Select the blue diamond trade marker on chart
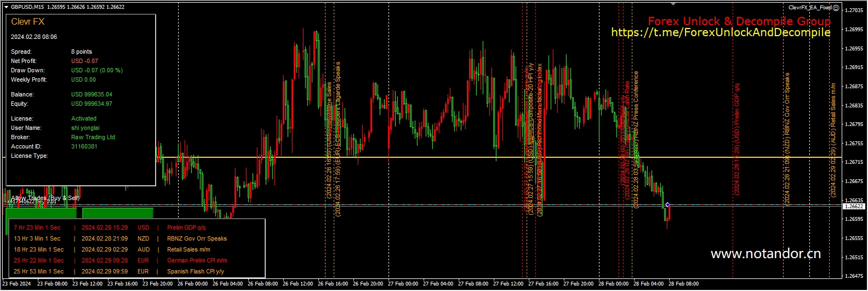The height and width of the screenshot is (291, 868). [x=667, y=205]
